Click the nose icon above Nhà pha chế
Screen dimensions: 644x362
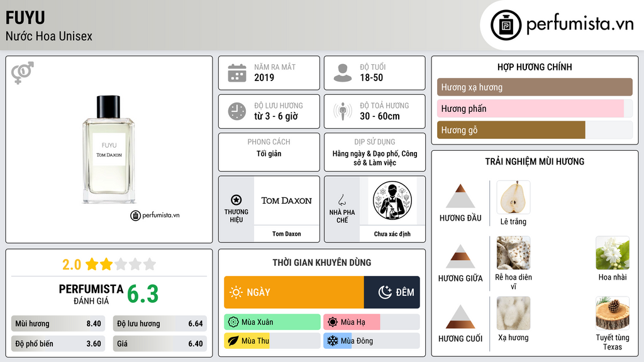coord(341,200)
